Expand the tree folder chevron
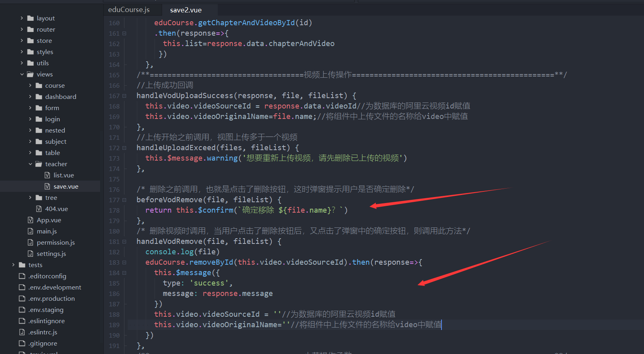The width and height of the screenshot is (644, 354). click(30, 197)
